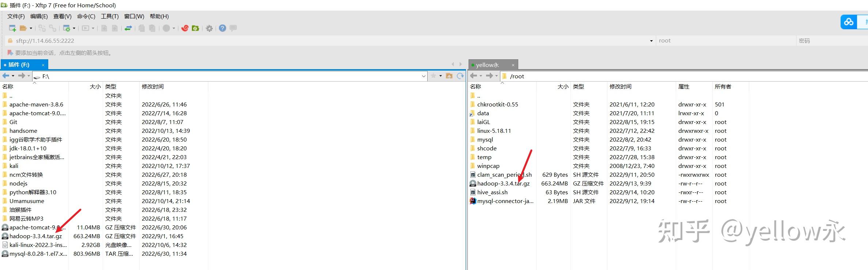Launch Xshell via the red swirl icon
This screenshot has width=868, height=270.
tap(185, 28)
